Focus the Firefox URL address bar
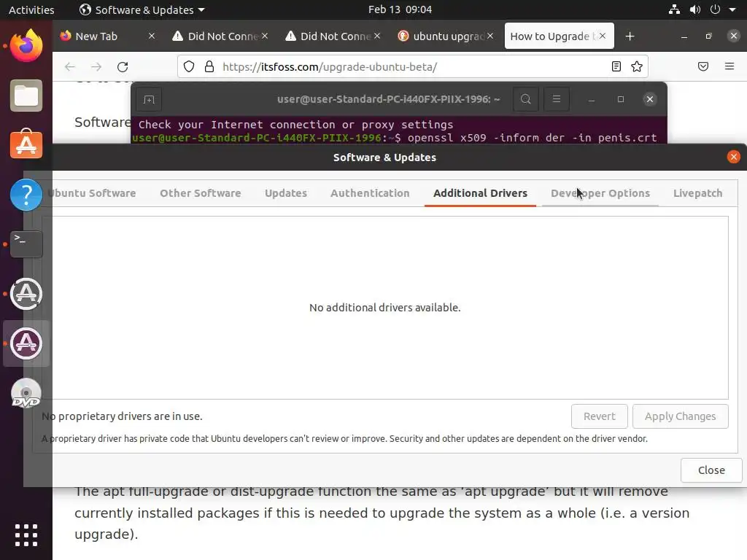The width and height of the screenshot is (747, 560). 413,66
